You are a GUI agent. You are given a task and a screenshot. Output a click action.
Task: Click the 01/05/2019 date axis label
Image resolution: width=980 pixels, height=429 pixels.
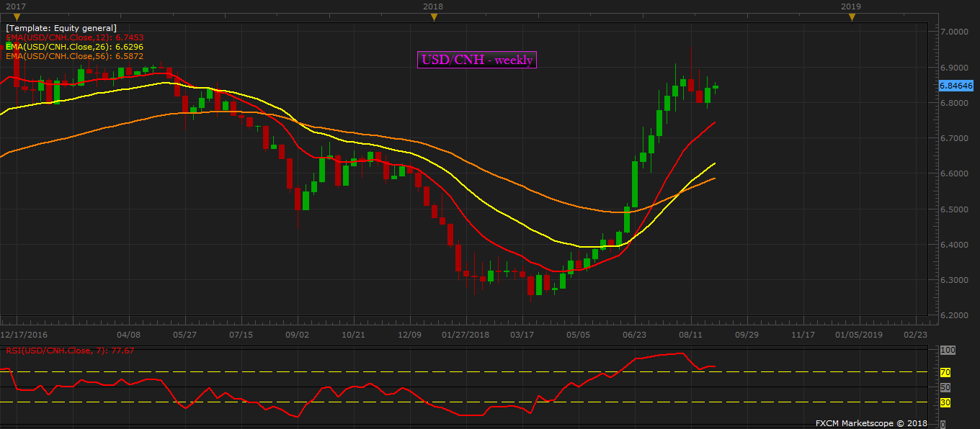click(x=858, y=335)
